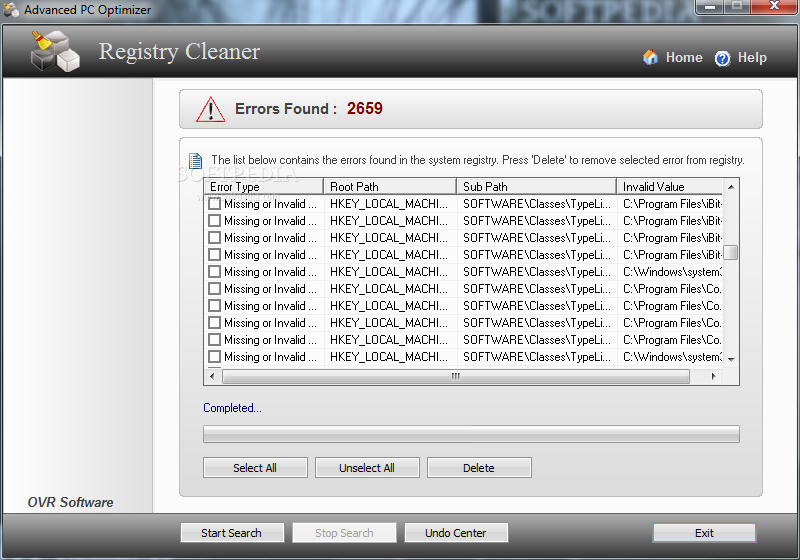The height and width of the screenshot is (560, 800).
Task: Sort by the Error Type column header
Action: click(x=263, y=187)
